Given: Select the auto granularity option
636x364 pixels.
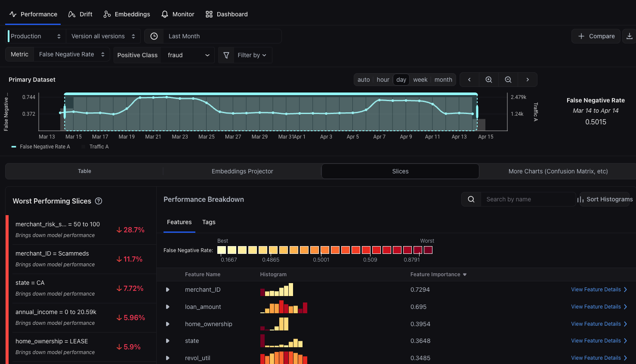Looking at the screenshot, I should [364, 80].
